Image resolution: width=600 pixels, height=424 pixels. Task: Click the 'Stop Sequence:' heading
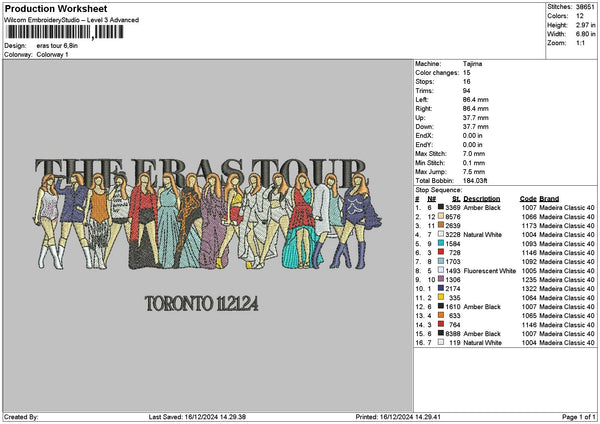pyautogui.click(x=439, y=190)
